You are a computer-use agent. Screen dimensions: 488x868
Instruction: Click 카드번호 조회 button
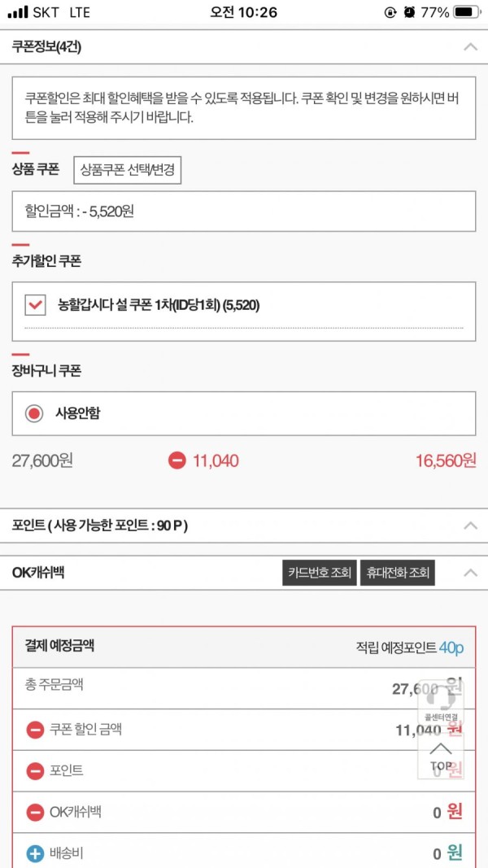click(x=320, y=573)
